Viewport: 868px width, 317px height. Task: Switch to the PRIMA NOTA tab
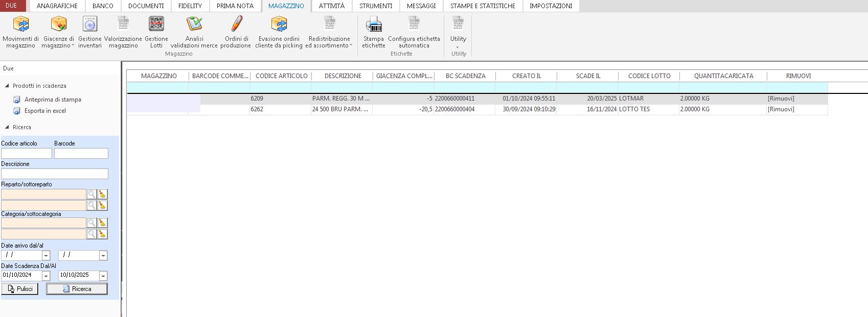coord(235,6)
